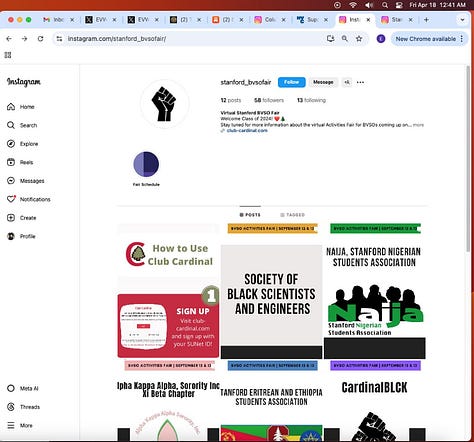Open Threads from the sidebar
The height and width of the screenshot is (442, 474).
point(23,407)
